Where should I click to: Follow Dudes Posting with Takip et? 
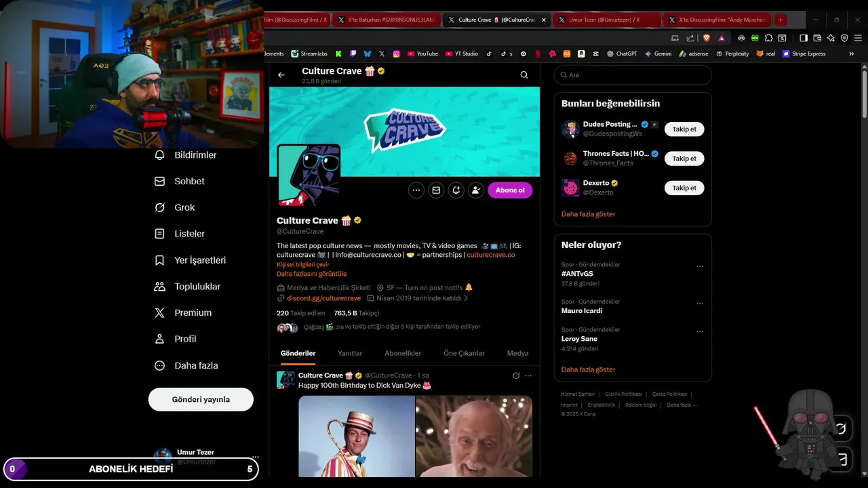point(684,129)
